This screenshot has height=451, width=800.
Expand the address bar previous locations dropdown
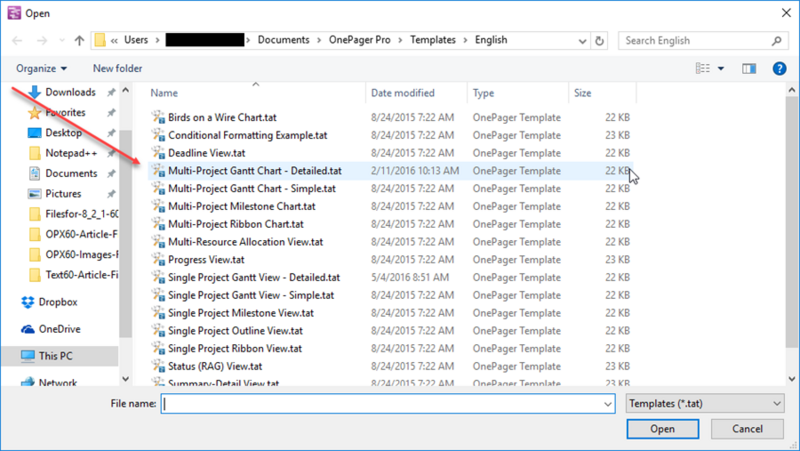pos(582,41)
